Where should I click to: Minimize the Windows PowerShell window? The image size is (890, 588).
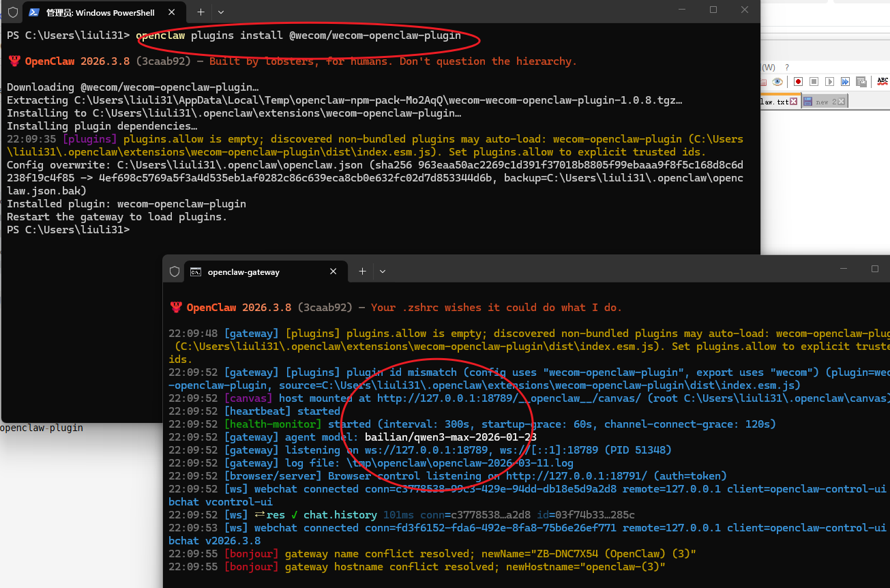point(682,10)
